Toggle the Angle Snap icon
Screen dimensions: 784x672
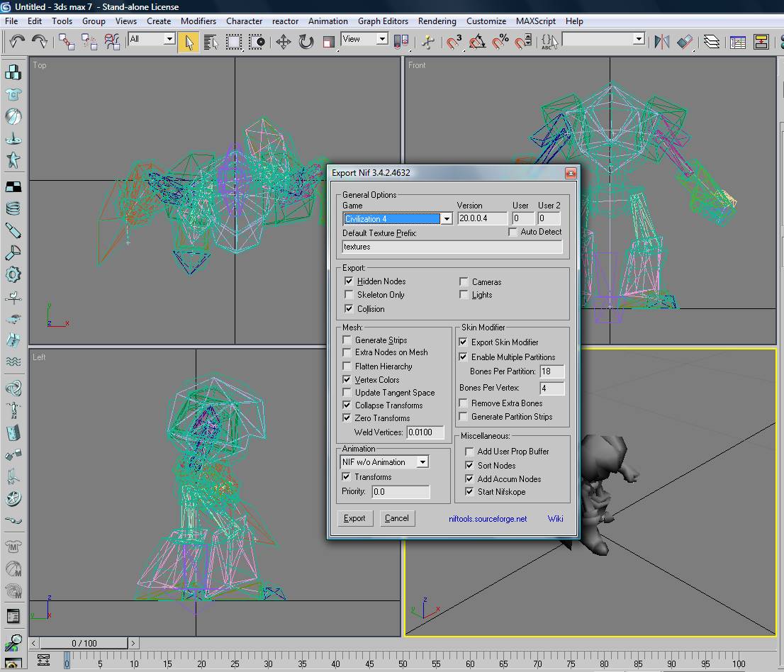tap(478, 42)
